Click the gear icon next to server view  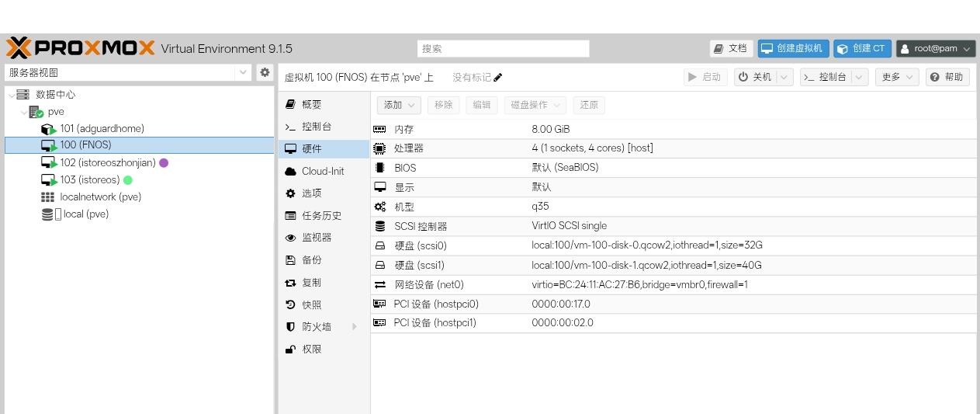265,72
